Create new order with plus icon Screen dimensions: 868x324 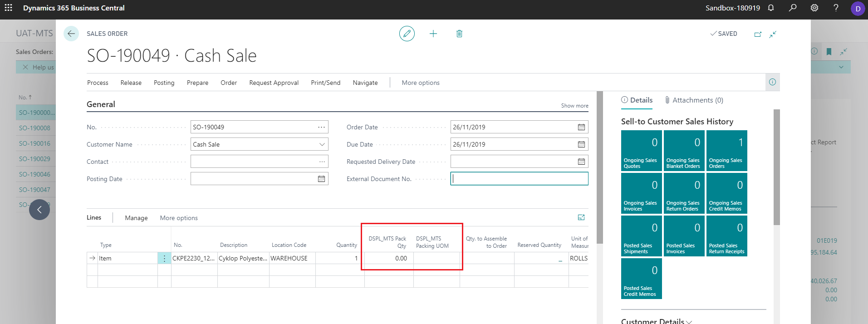pos(433,34)
